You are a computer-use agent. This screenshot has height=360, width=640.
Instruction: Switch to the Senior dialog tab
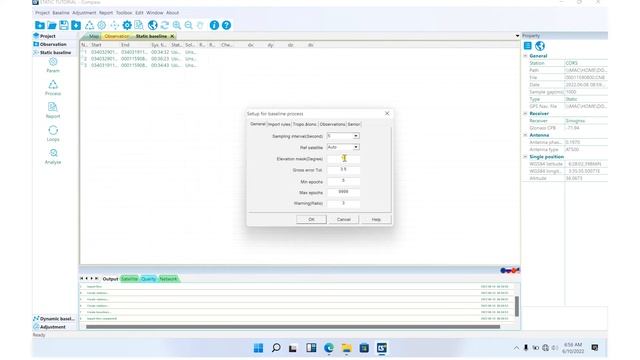click(354, 124)
